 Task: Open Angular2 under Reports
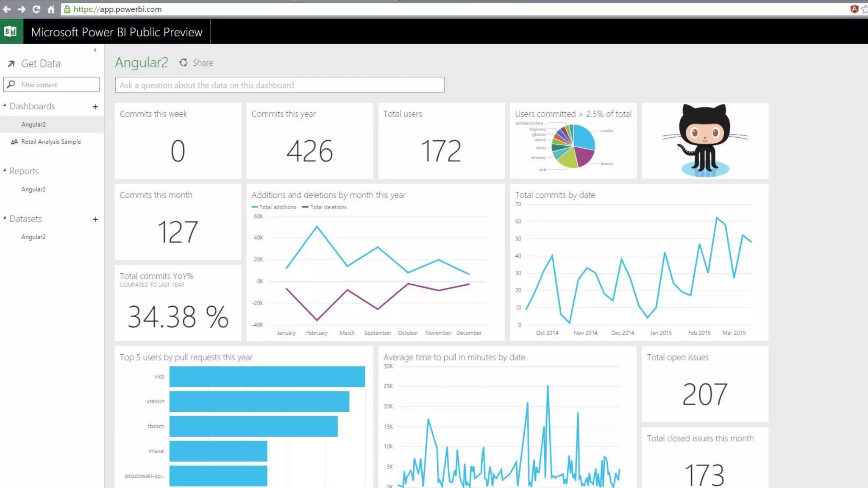coord(33,189)
